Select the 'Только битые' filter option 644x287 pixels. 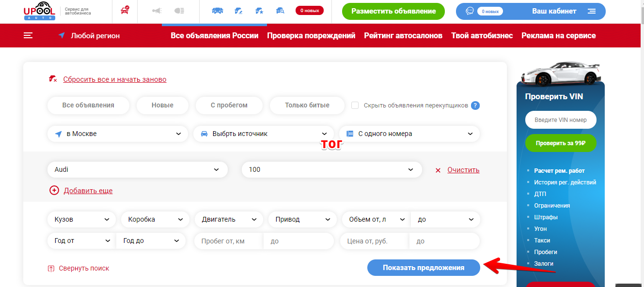pos(307,105)
